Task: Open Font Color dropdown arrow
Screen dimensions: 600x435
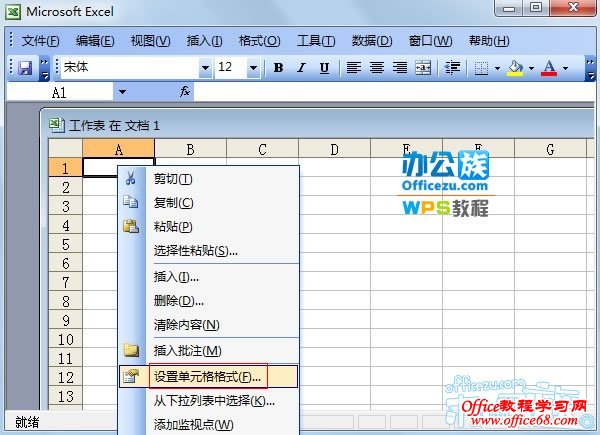Action: [566, 68]
